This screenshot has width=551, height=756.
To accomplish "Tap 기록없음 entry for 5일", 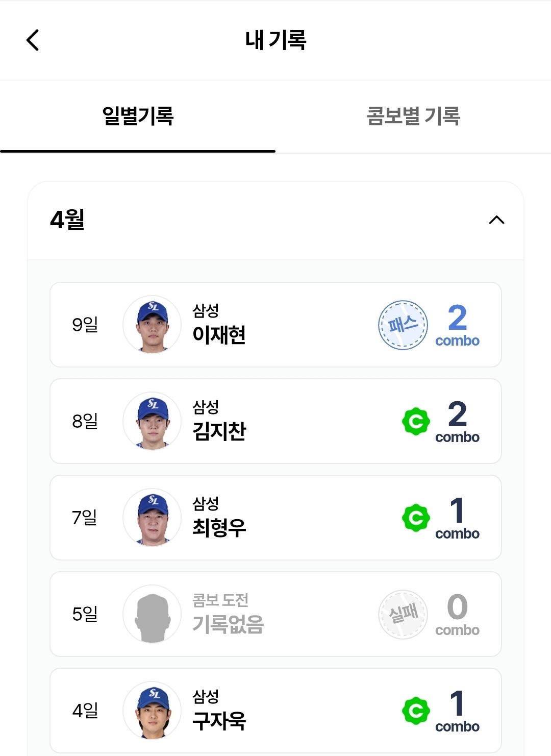I will (x=228, y=624).
